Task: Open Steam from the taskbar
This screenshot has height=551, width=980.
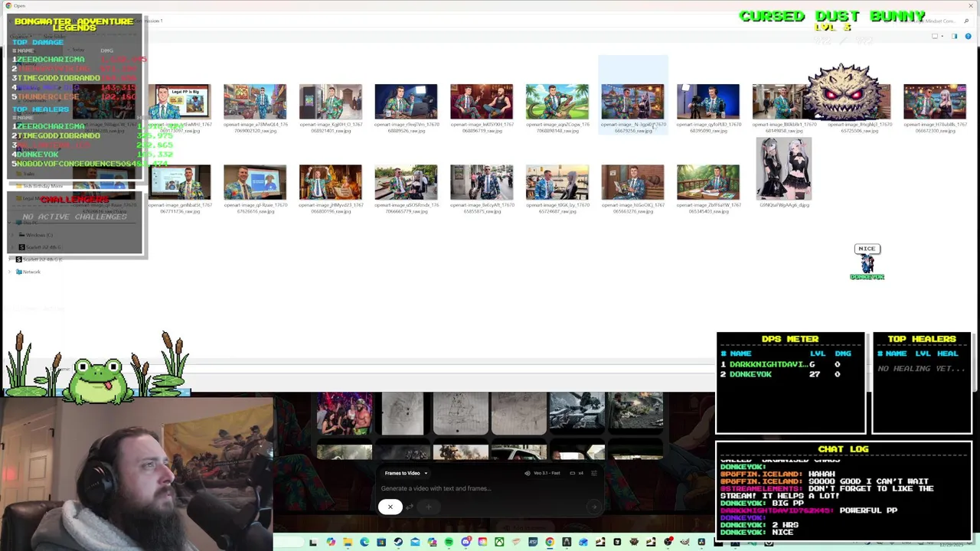Action: pyautogui.click(x=398, y=543)
